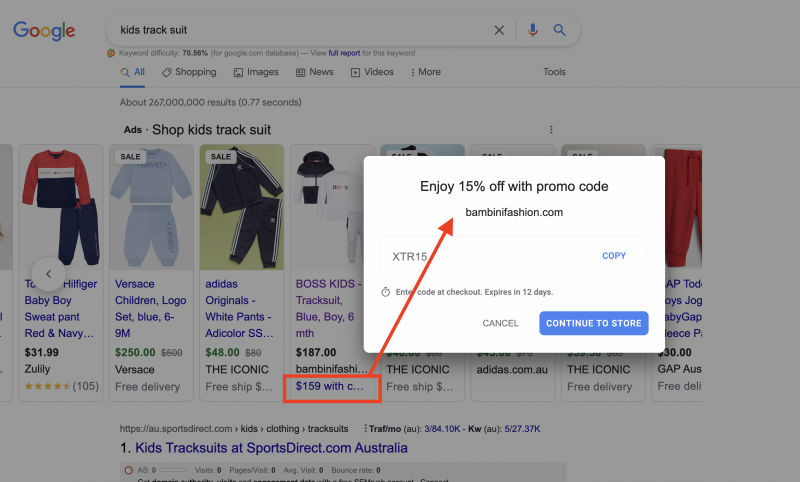Start voice search with the microphone icon
This screenshot has height=482, width=800.
[532, 31]
